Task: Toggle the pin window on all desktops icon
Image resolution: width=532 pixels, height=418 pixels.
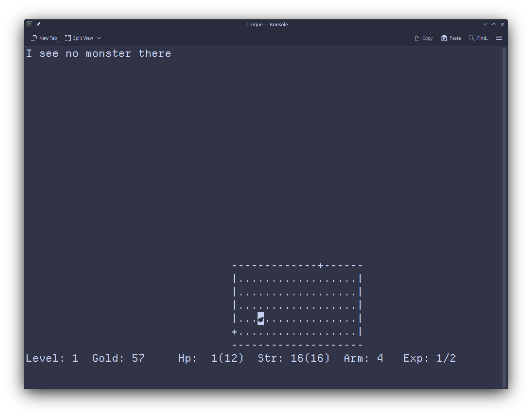Action: tap(38, 24)
